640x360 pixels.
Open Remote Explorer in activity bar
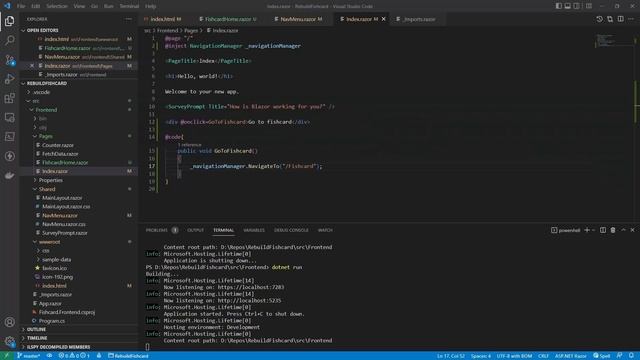9,118
